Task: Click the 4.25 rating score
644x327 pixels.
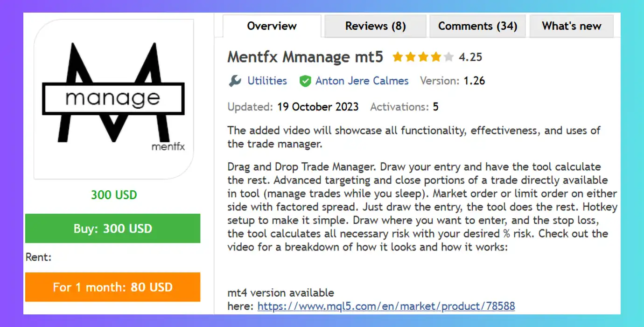Action: [x=470, y=57]
